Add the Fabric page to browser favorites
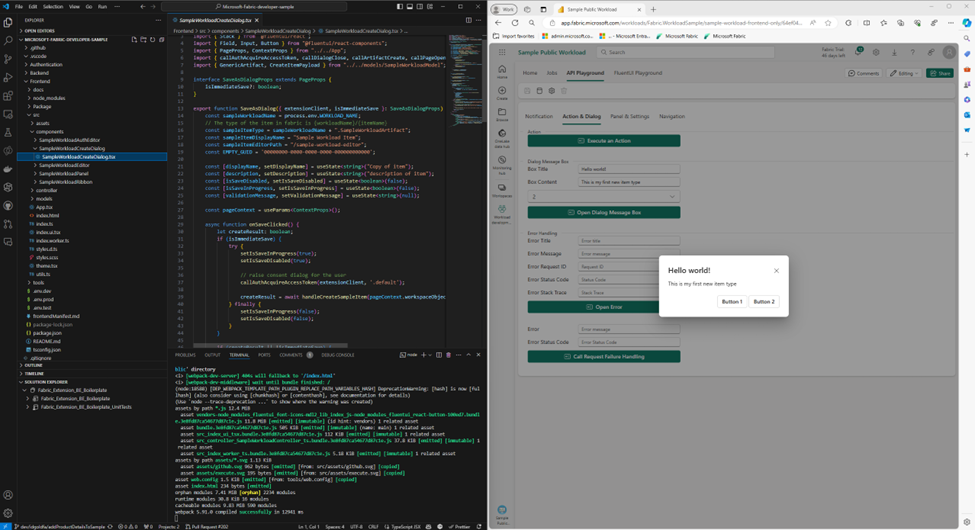This screenshot has width=975, height=530. (828, 23)
